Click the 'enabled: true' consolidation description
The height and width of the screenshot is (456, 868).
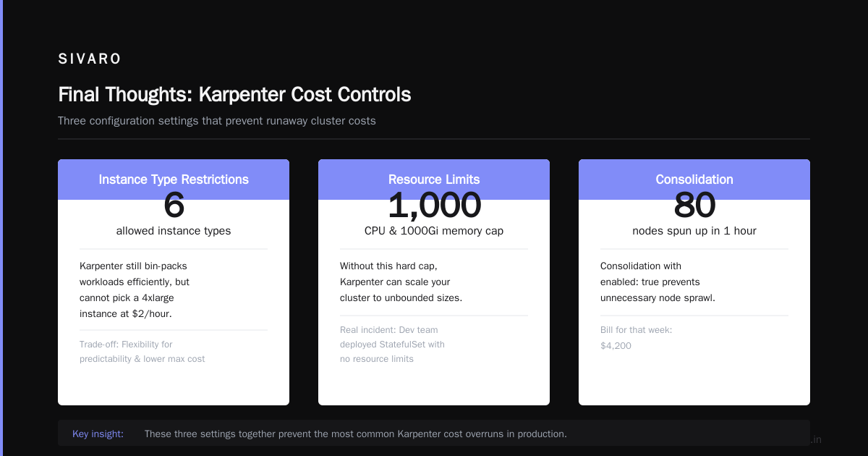pos(658,282)
